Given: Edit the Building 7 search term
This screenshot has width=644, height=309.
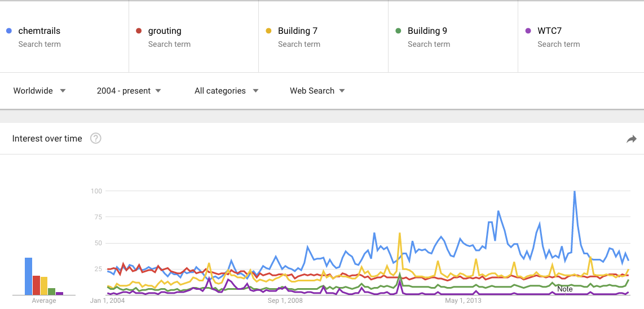Looking at the screenshot, I should (298, 31).
